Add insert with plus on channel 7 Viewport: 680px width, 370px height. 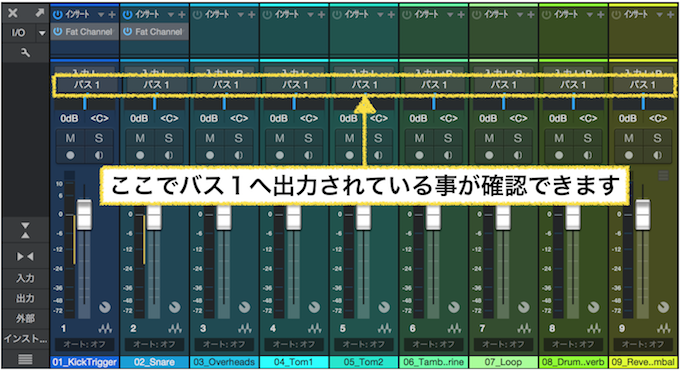pyautogui.click(x=531, y=15)
